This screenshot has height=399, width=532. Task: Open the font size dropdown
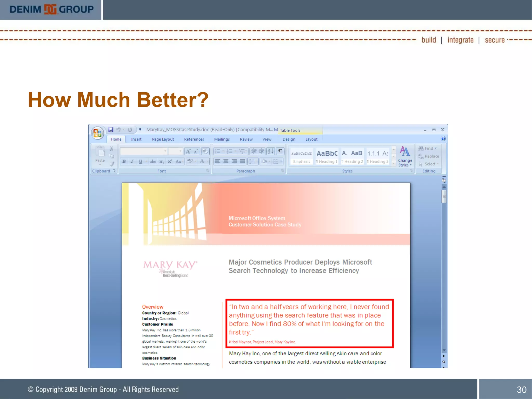click(x=180, y=151)
